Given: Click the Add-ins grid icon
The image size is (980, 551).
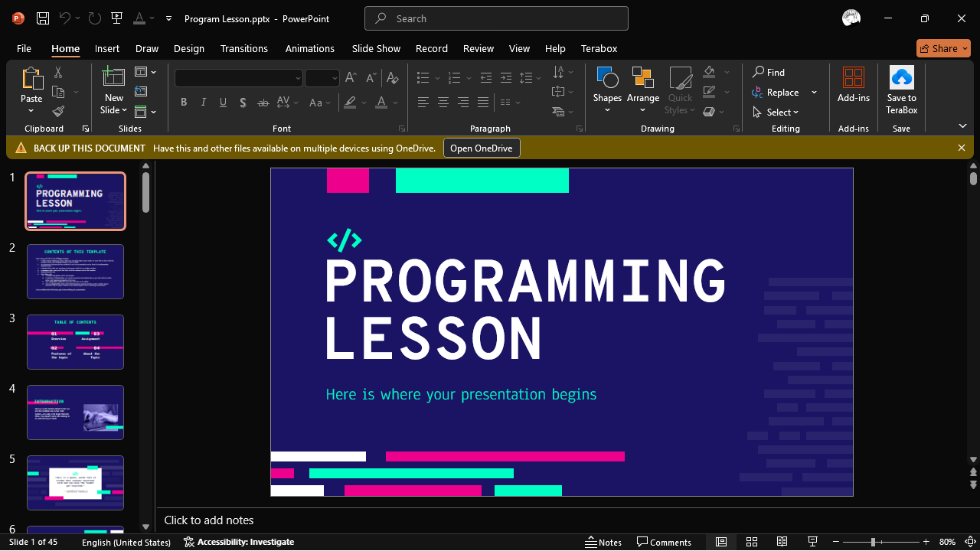Looking at the screenshot, I should (854, 77).
